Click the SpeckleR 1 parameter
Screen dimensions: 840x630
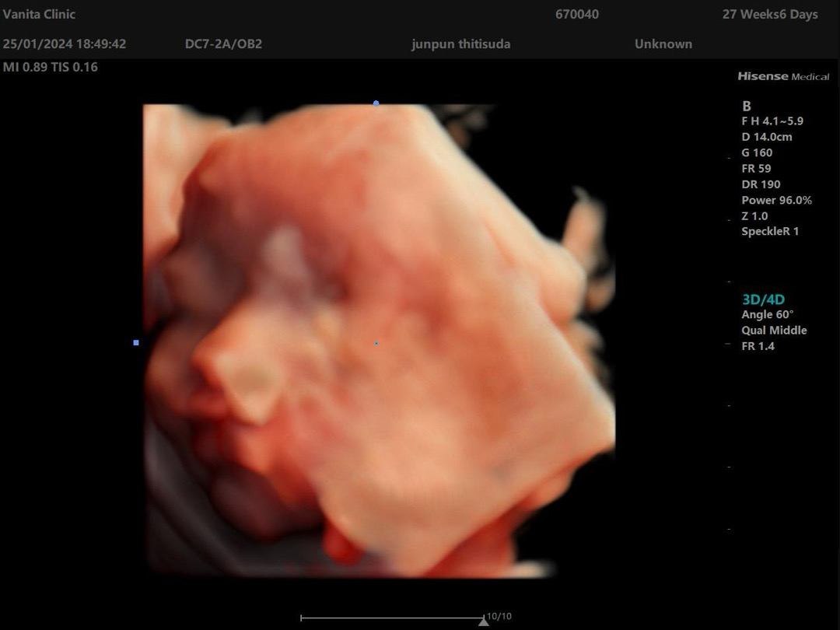(770, 231)
